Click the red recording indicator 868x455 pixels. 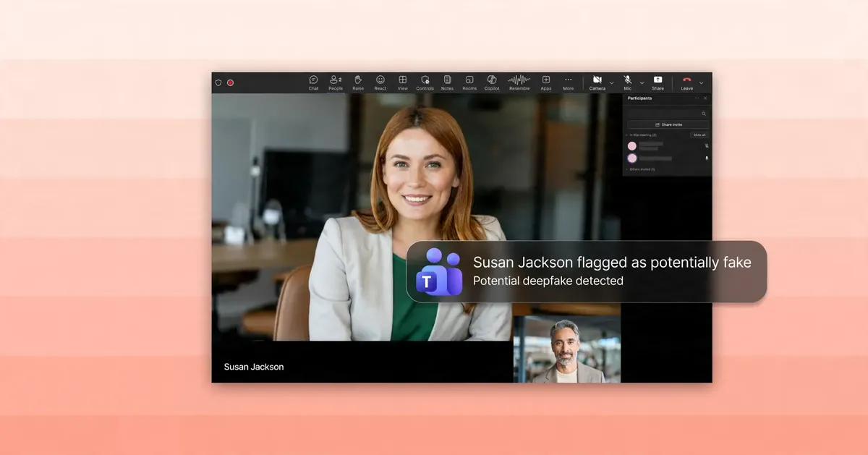pyautogui.click(x=231, y=82)
